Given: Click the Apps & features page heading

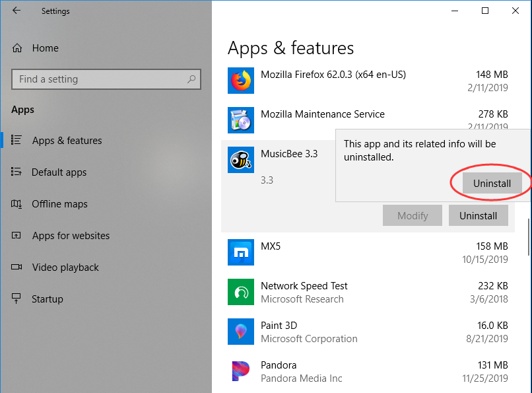Looking at the screenshot, I should pos(291,48).
